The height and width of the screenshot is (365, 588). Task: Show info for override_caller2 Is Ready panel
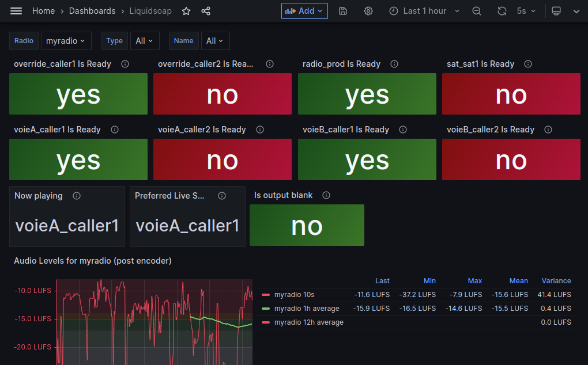point(270,64)
